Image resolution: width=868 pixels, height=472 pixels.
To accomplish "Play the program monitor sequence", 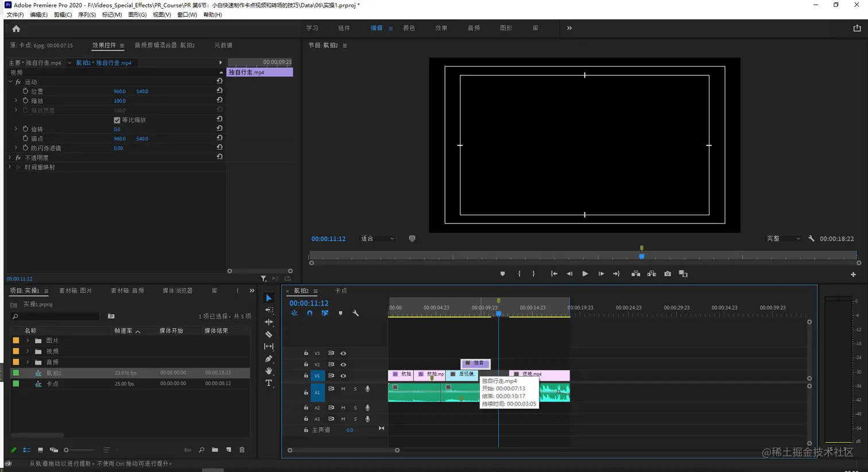I will pyautogui.click(x=585, y=274).
